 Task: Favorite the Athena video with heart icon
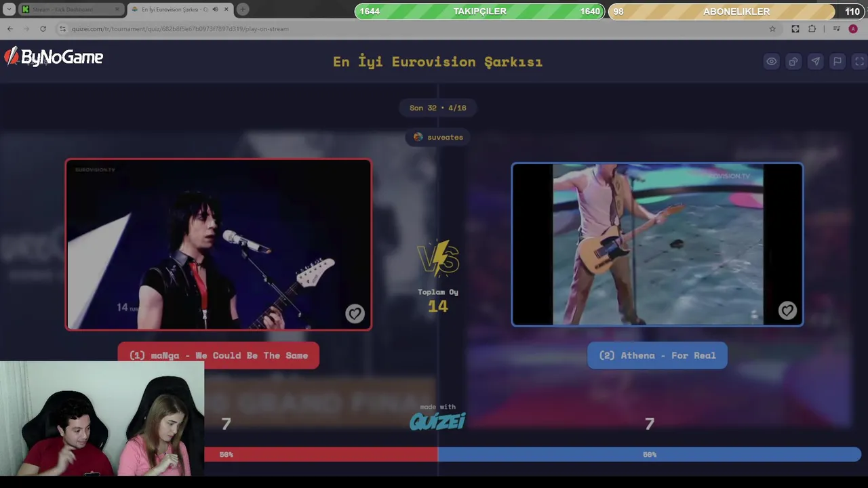click(x=787, y=310)
